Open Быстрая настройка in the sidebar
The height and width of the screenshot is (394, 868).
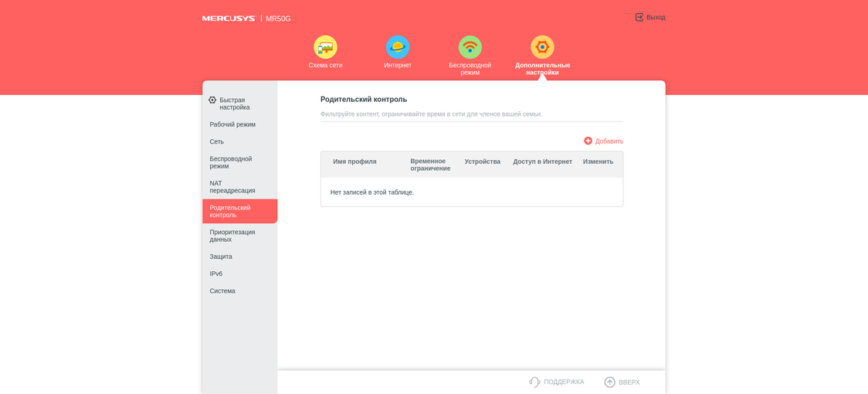234,104
